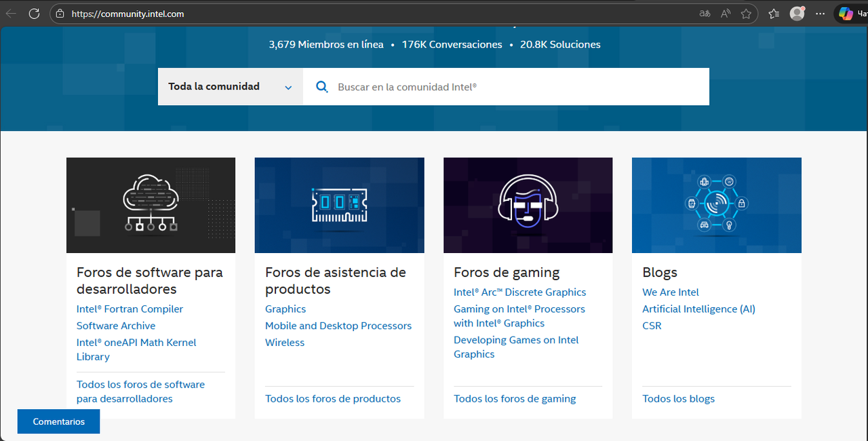View Todos los foros de productos
The width and height of the screenshot is (868, 441).
333,399
